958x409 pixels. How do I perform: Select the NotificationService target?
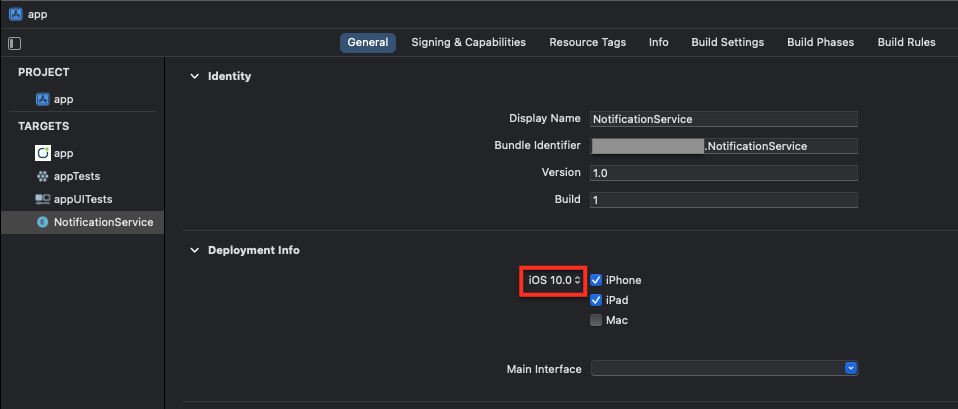pos(82,223)
